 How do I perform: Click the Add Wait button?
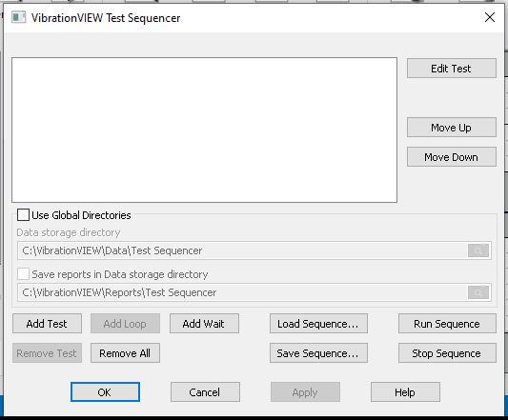(x=204, y=324)
